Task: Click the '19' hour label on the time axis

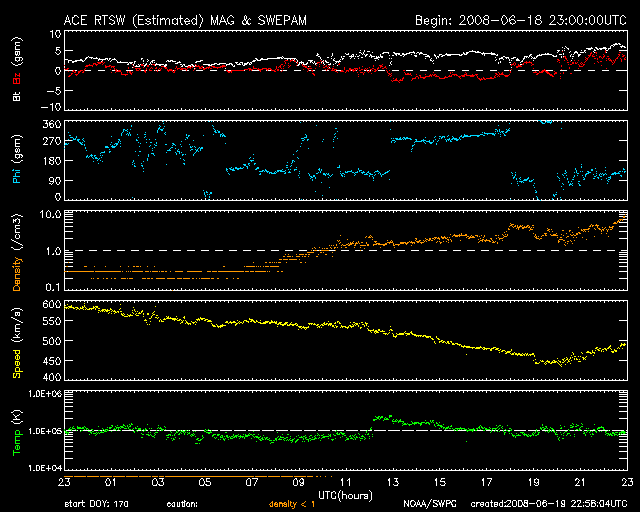Action: click(533, 482)
